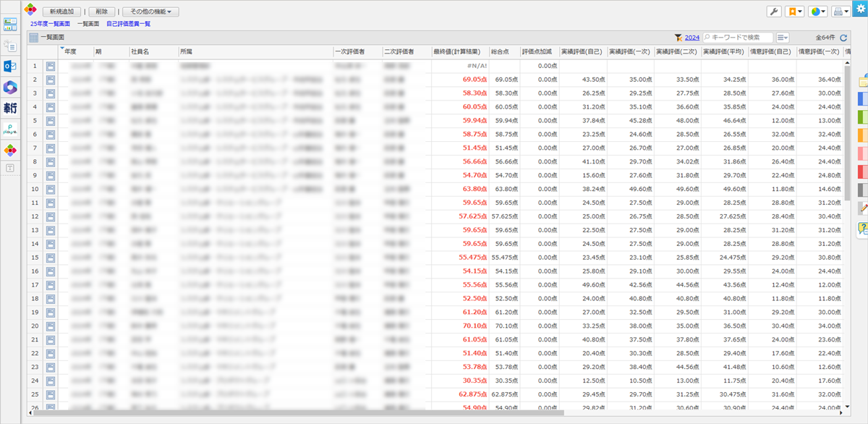Image resolution: width=868 pixels, height=424 pixels.
Task: Open the help question-mark icon at right edge
Action: [862, 229]
